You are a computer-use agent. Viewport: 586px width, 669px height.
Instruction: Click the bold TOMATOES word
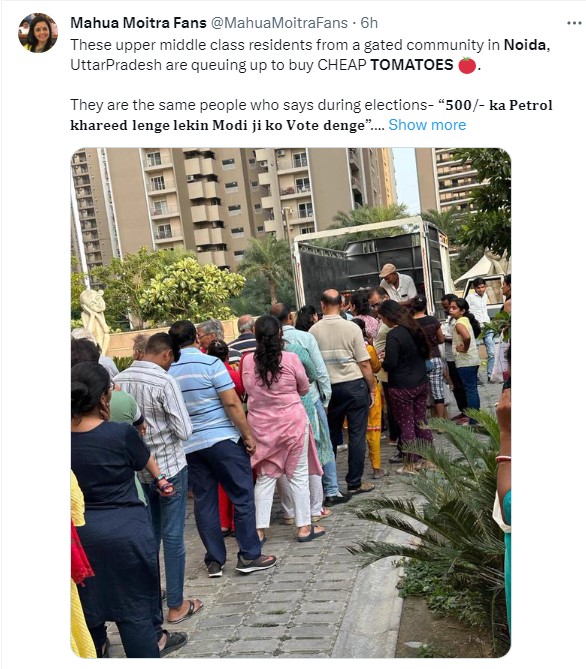tap(411, 65)
